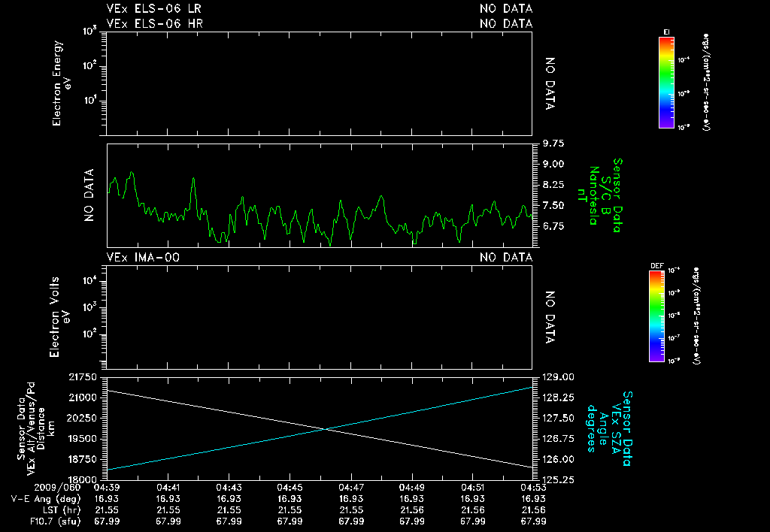The image size is (770, 532).
Task: Click the 129.00 tick on the SZA axis
Action: [x=558, y=377]
